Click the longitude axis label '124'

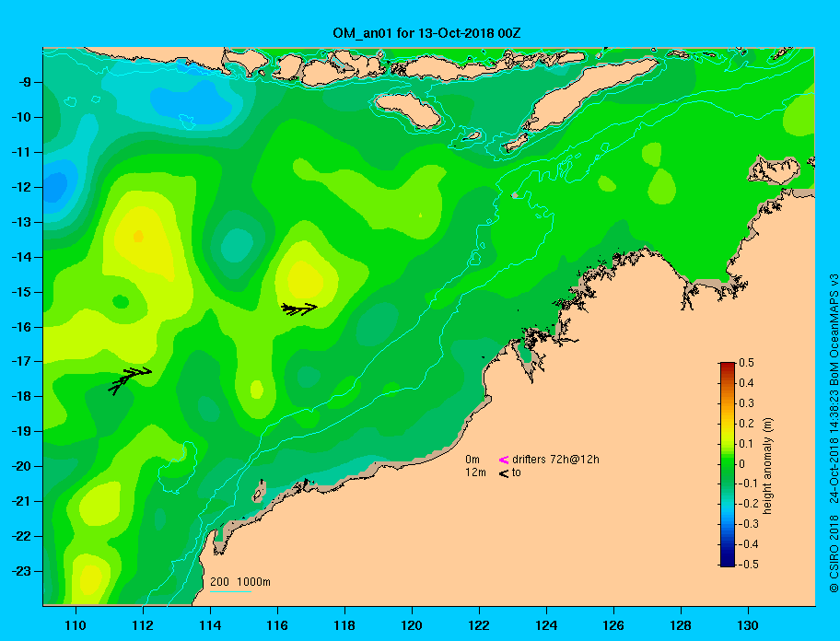pos(546,625)
